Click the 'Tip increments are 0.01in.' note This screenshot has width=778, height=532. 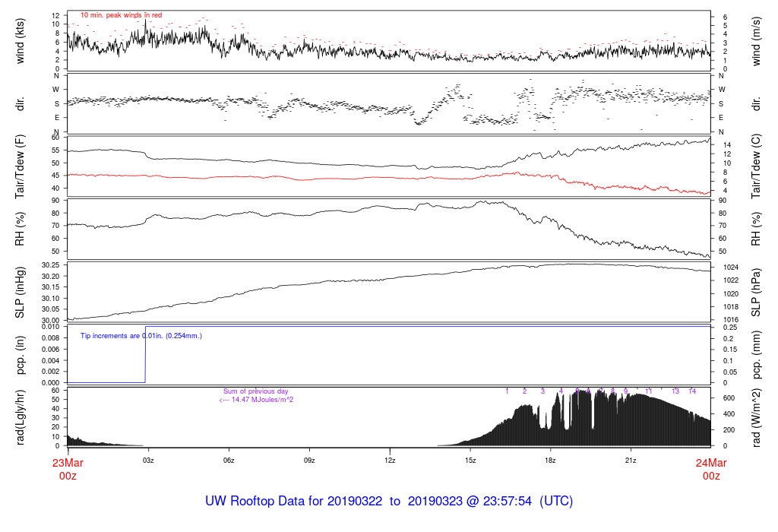141,335
